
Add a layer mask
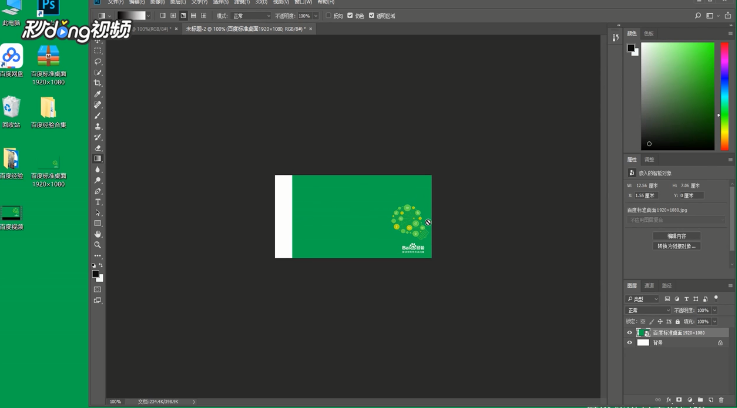(x=679, y=400)
